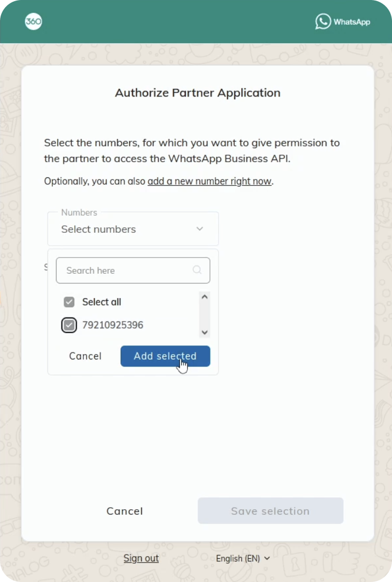
Task: Click the Numbers dropdown chevron arrow
Action: pos(199,229)
